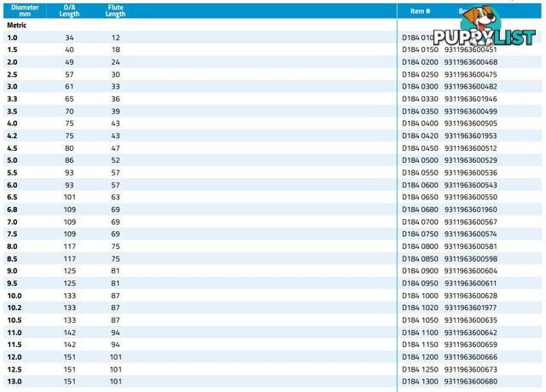Click flute length 87 in the 10.5 row

click(116, 320)
